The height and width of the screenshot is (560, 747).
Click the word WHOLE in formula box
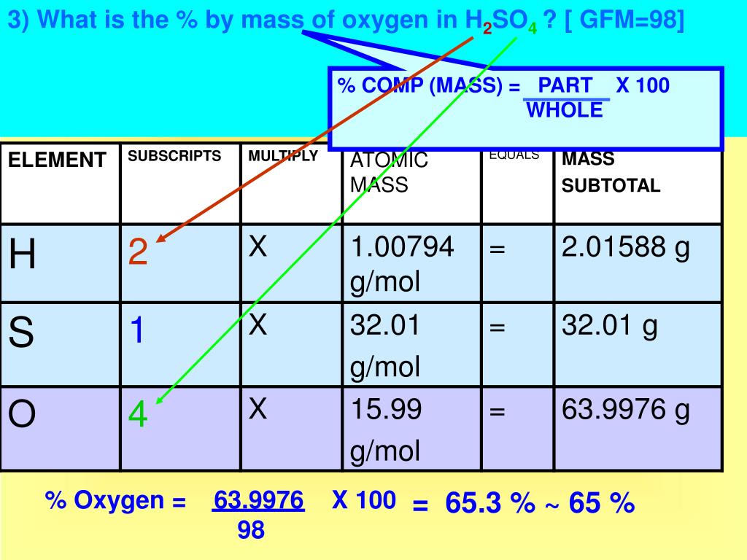pos(565,110)
